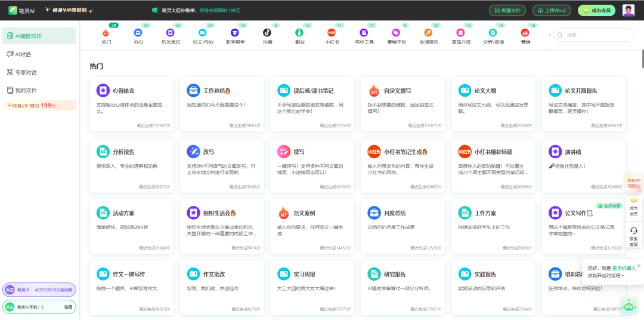Open the 工作总结 template card
Screen dimensions: 644x320
222,104
